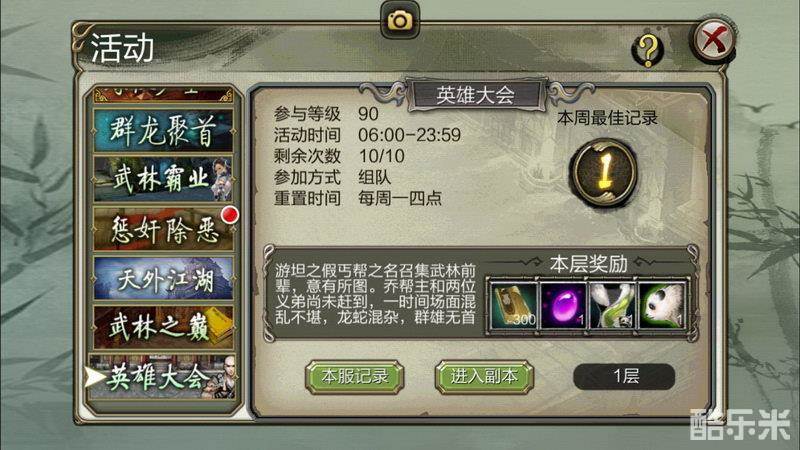Click the 英雄大会 title banner
The width and height of the screenshot is (800, 450).
[476, 95]
